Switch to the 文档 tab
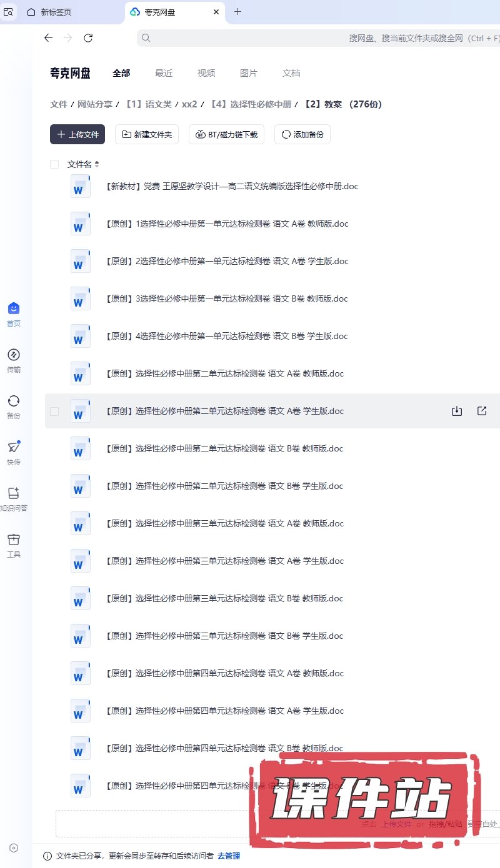This screenshot has width=500, height=868. tap(291, 73)
